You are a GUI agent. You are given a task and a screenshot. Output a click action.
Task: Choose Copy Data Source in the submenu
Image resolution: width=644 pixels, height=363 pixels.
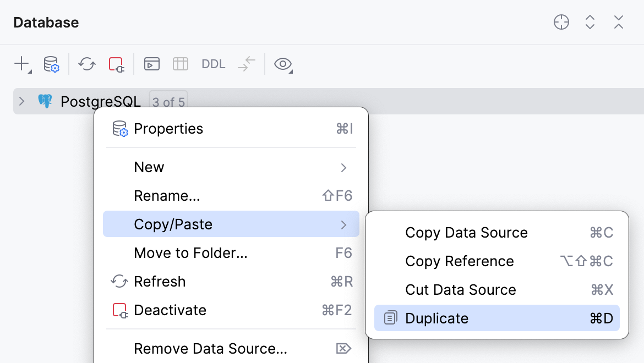coord(466,232)
